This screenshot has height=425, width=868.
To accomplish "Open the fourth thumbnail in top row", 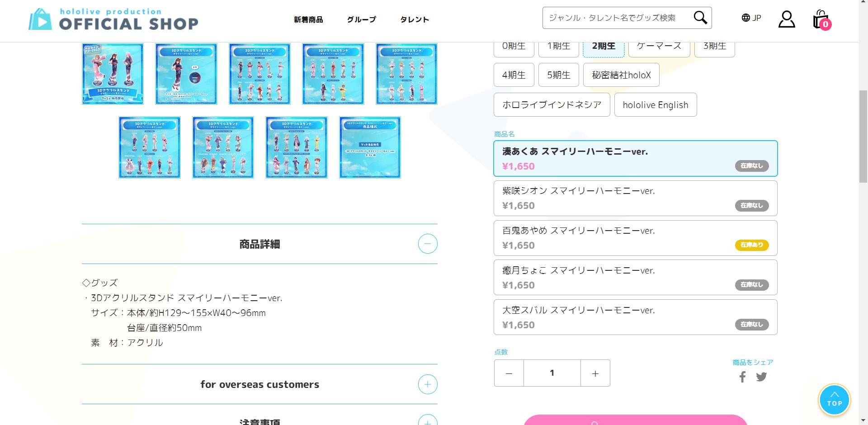I will tap(333, 74).
